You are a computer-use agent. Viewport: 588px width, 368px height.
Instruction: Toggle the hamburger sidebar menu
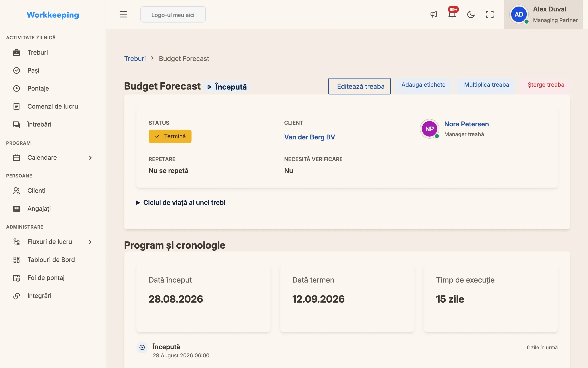point(123,14)
